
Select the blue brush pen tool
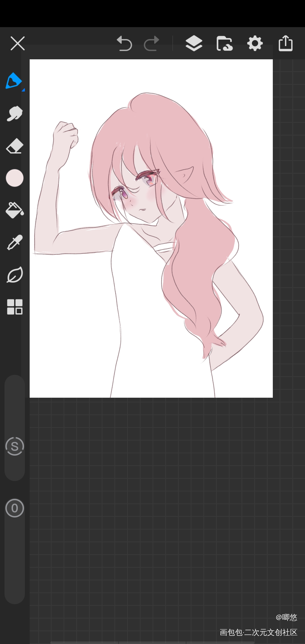click(x=14, y=81)
